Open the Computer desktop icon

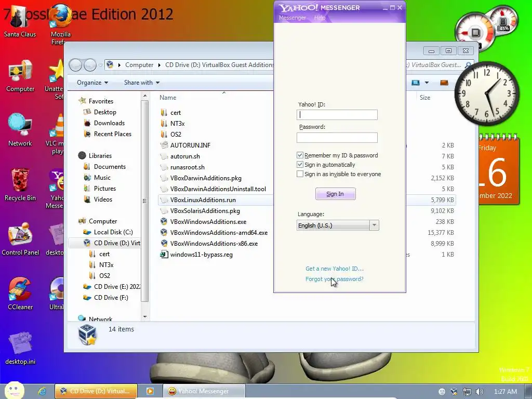click(x=20, y=75)
